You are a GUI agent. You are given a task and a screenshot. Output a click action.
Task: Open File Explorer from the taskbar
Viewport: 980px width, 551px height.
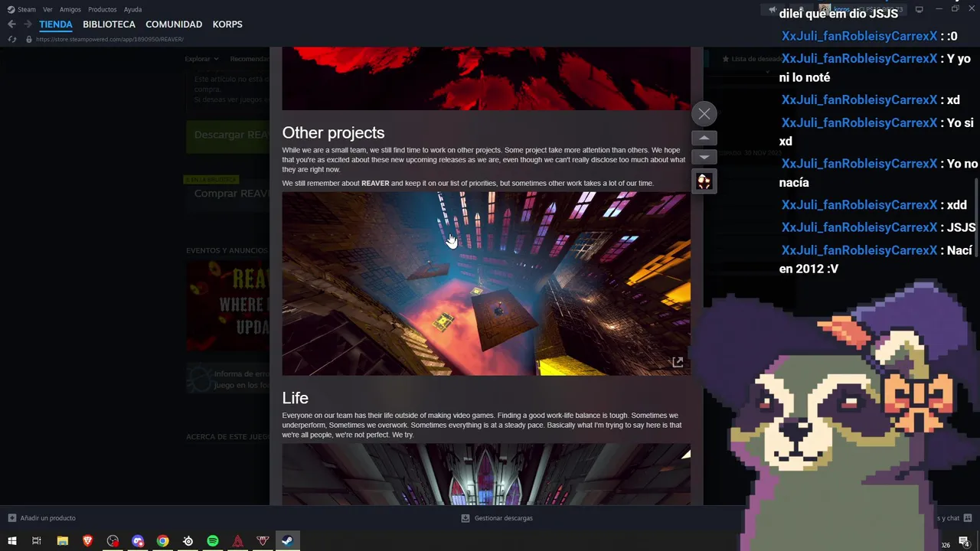tap(63, 541)
